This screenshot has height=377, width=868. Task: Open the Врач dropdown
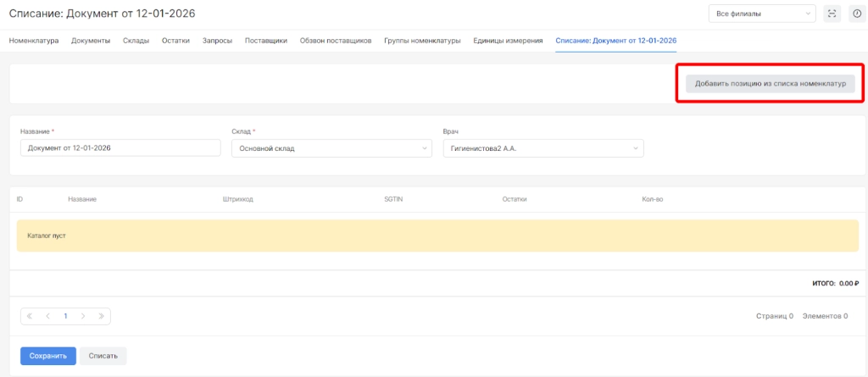(542, 148)
